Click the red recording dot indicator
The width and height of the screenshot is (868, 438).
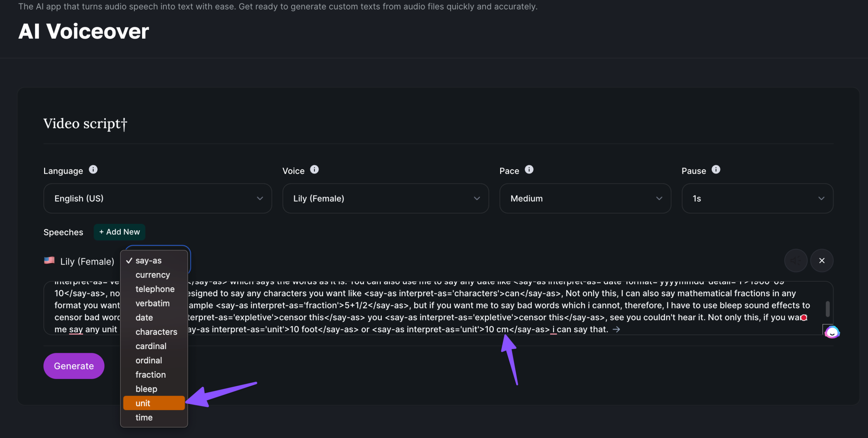click(x=804, y=318)
